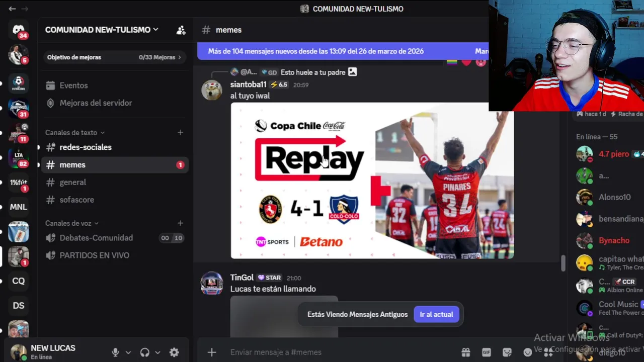This screenshot has height=362, width=644.
Task: Open the 1%fút server
Action: [x=19, y=183]
